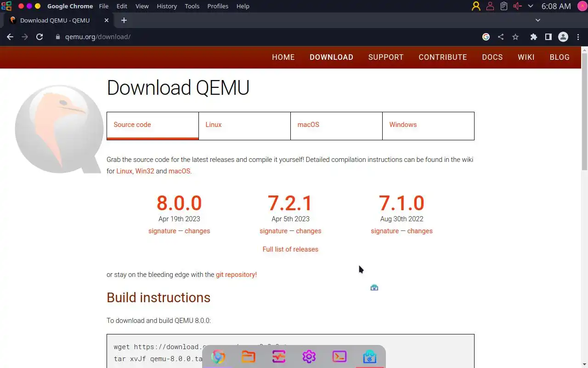Go back with the browser back arrow

point(10,37)
